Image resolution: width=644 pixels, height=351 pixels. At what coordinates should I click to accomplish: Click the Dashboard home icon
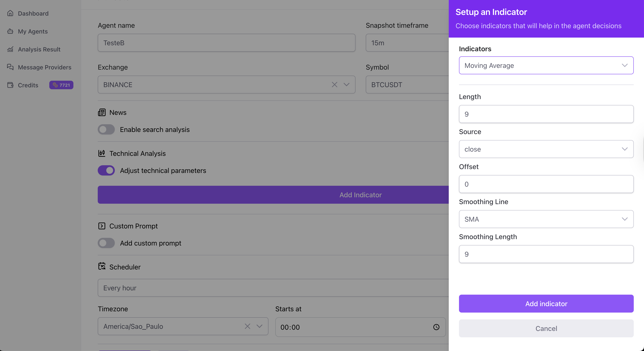[x=10, y=13]
